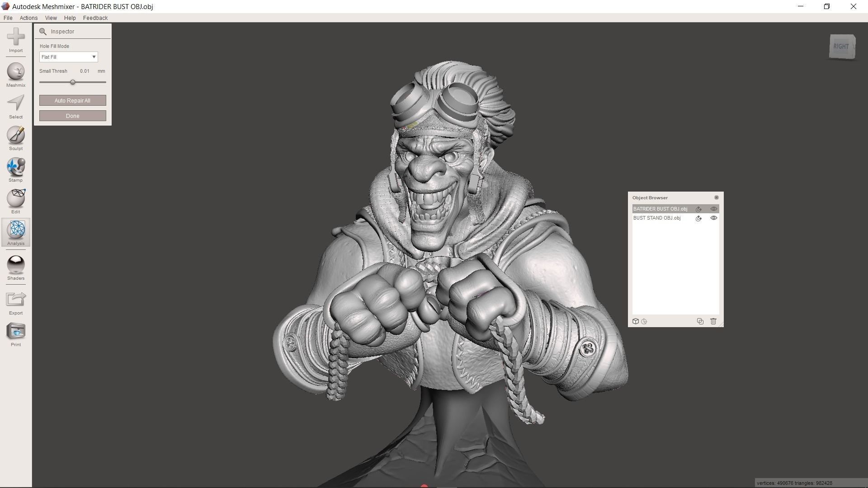Open the Export tool
This screenshot has width=868, height=488.
(16, 303)
